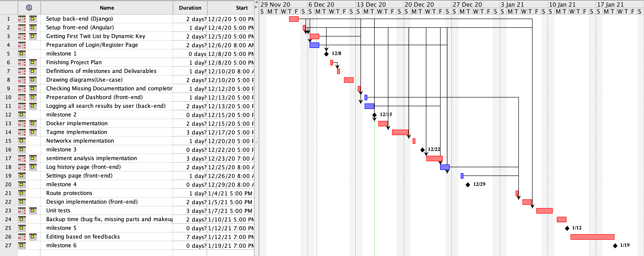Expand the table pane with right splitter arrow
The width and height of the screenshot is (644, 256).
[256, 7]
